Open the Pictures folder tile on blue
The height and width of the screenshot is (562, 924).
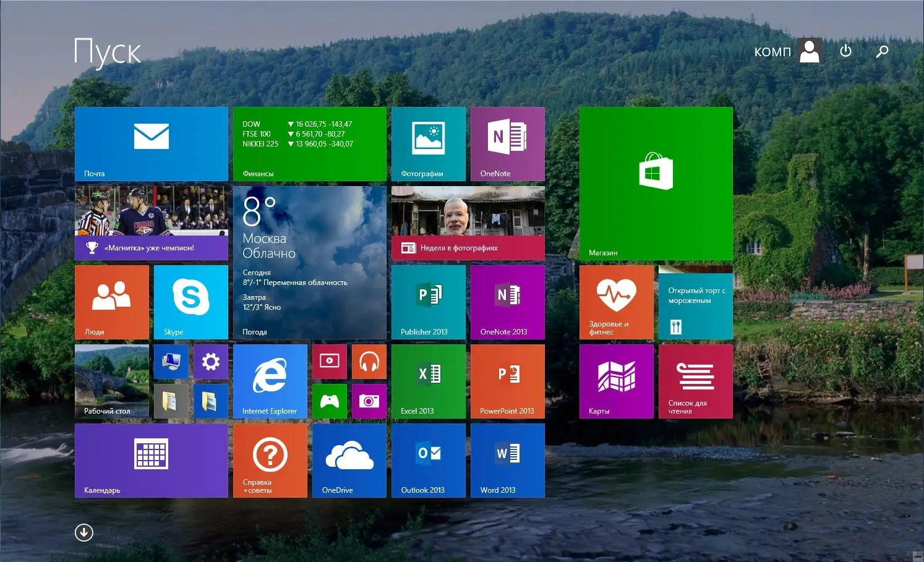pos(211,401)
